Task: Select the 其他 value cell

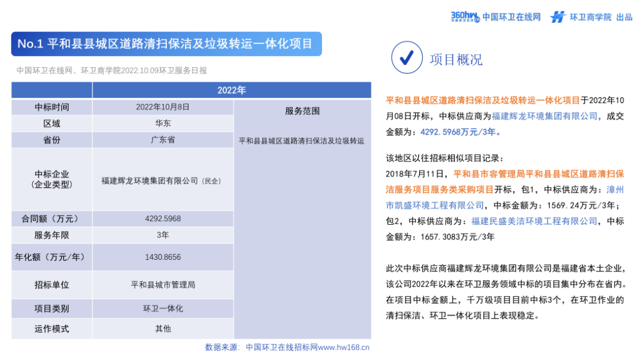Action: pyautogui.click(x=163, y=328)
